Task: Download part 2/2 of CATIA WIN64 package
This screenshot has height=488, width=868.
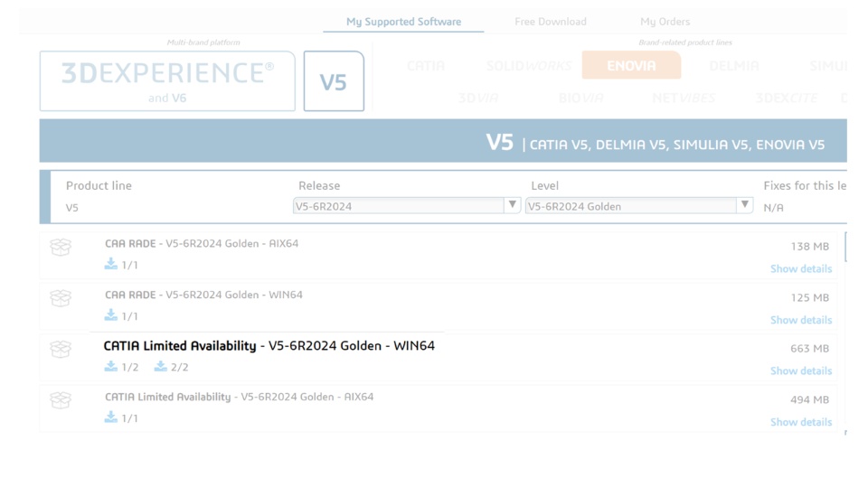Action: tap(161, 366)
